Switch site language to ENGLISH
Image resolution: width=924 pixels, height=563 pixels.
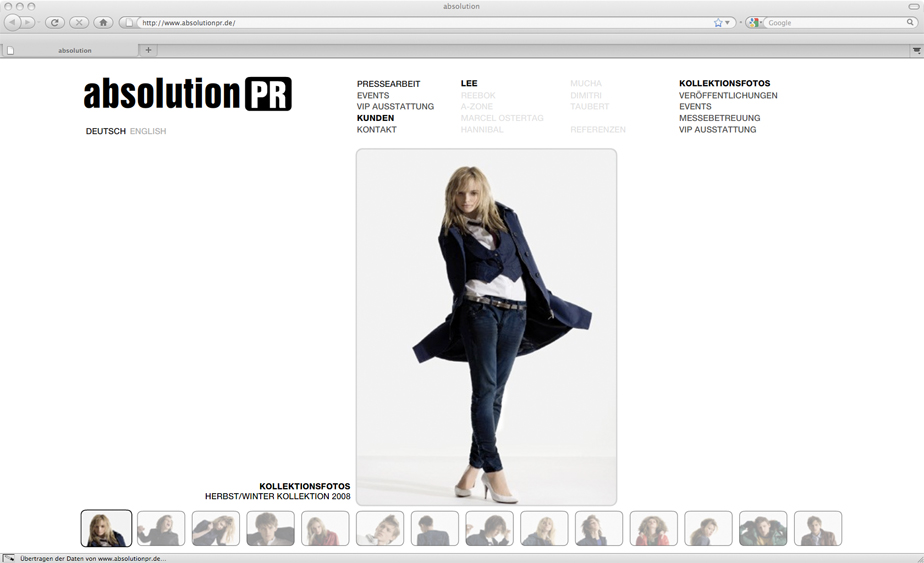[x=148, y=131]
